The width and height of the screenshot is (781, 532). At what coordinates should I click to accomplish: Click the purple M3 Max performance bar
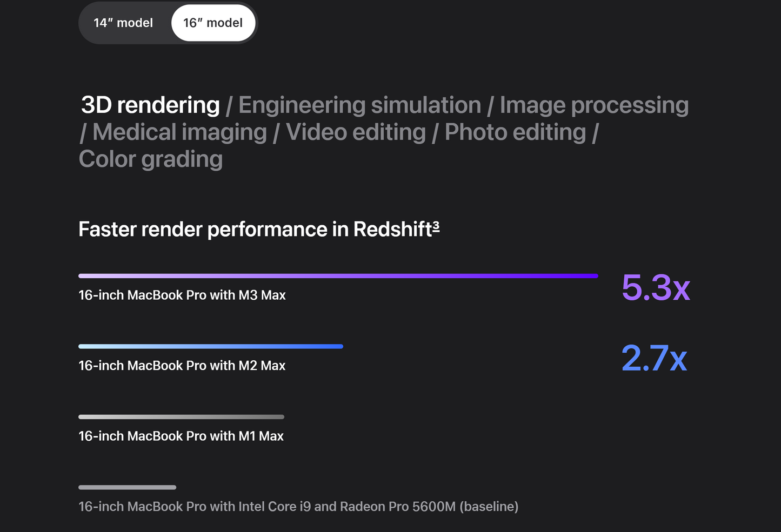point(338,276)
